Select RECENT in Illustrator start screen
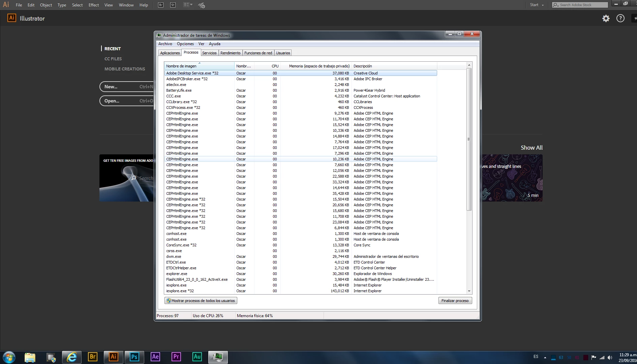The height and width of the screenshot is (364, 637). [112, 49]
